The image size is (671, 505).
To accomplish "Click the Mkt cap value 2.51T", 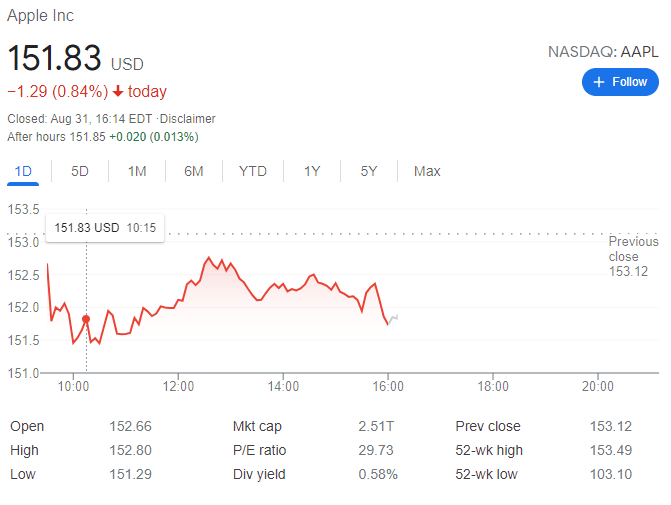I will pyautogui.click(x=376, y=426).
